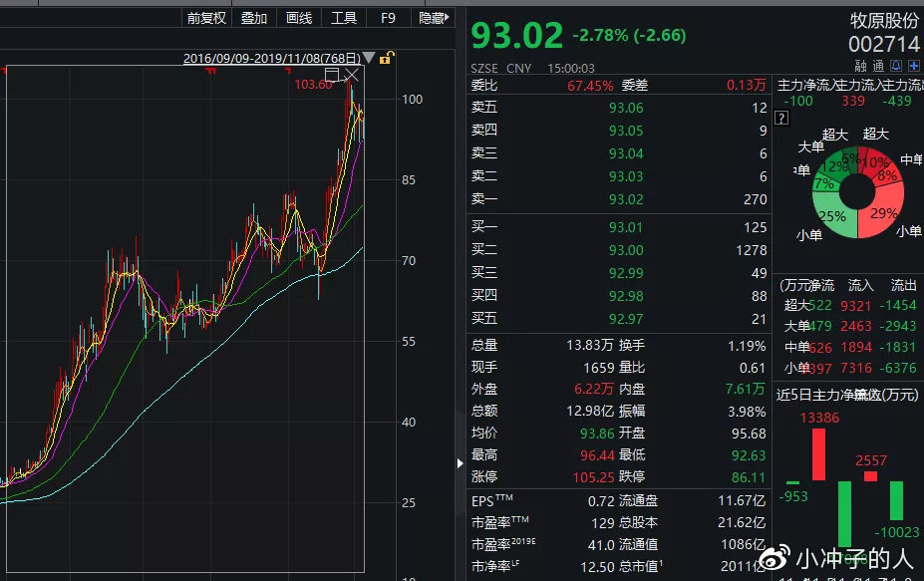Click the 2557 red bar
Screen dimensions: 924x581
coord(870,475)
